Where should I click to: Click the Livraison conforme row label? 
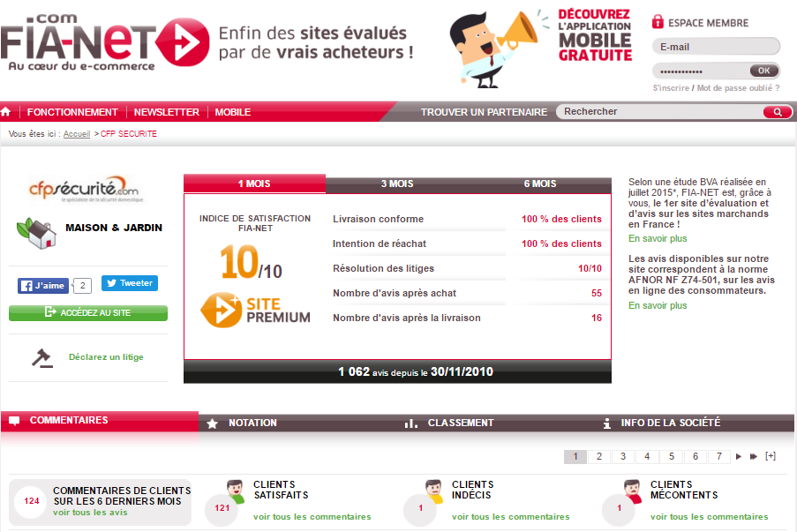point(378,219)
